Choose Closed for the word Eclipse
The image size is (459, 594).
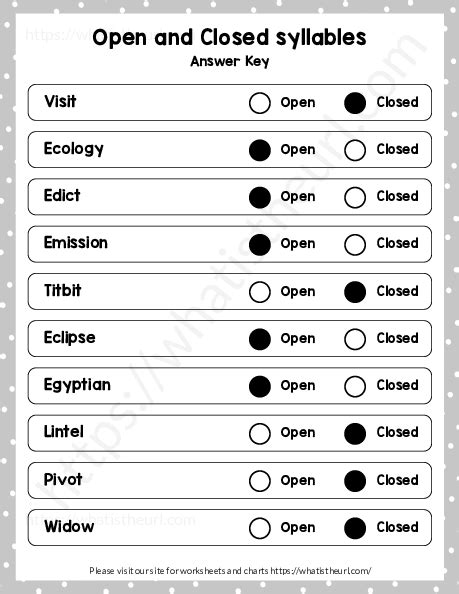355,339
